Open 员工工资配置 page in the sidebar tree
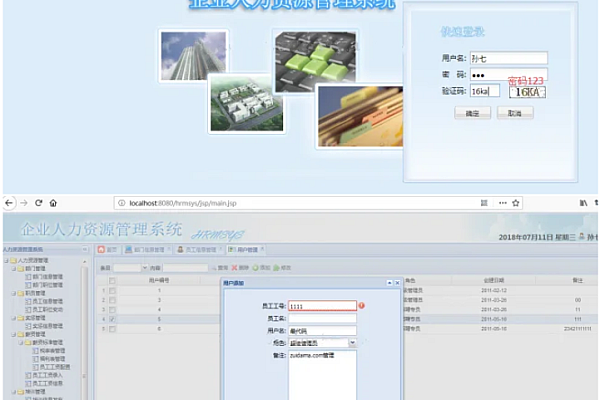Screen dimensions: 600x400 [55, 367]
